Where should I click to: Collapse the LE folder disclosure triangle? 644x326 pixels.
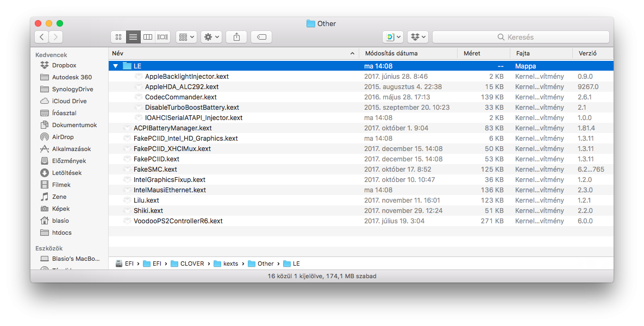tap(115, 66)
